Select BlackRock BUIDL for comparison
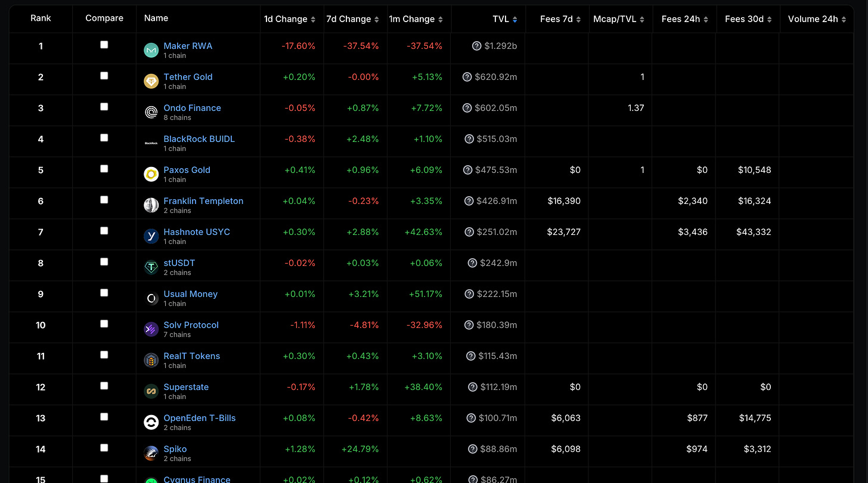868x483 pixels. click(104, 138)
